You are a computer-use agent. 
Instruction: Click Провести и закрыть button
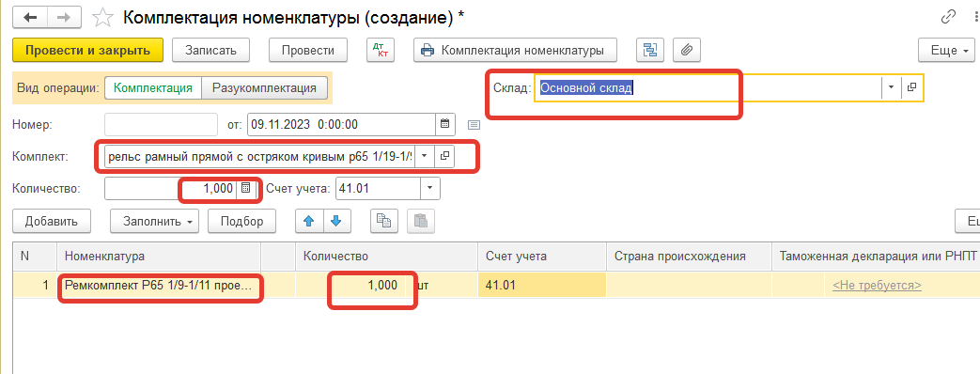[x=88, y=51]
